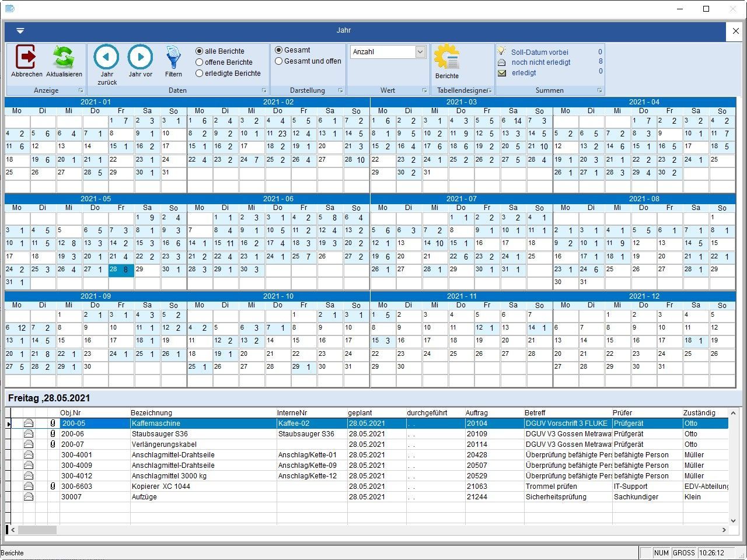The image size is (747, 560).
Task: Go back one year with Jahr zurück
Action: pos(107,57)
